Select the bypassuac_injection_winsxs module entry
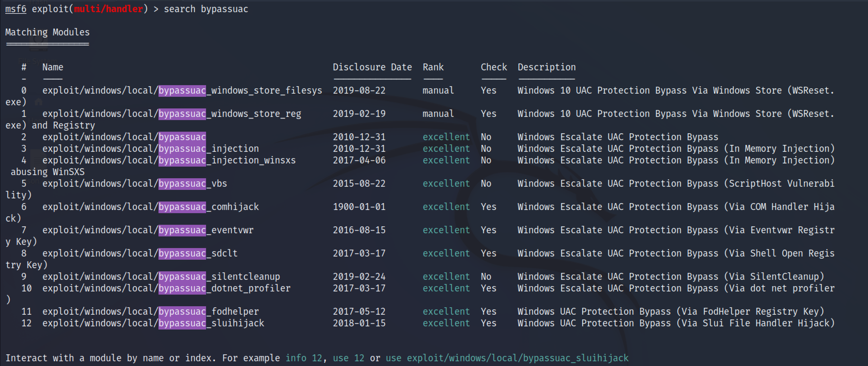 pyautogui.click(x=169, y=160)
